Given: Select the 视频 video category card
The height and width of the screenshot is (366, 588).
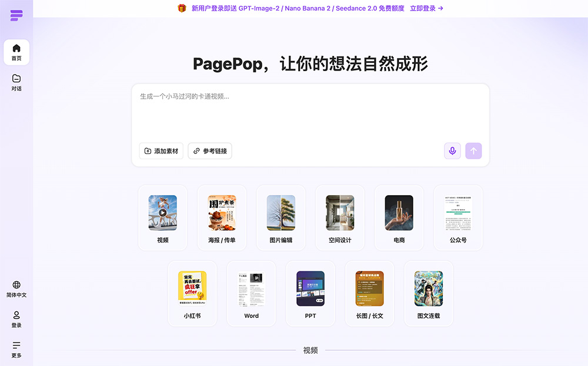Looking at the screenshot, I should pyautogui.click(x=163, y=217).
